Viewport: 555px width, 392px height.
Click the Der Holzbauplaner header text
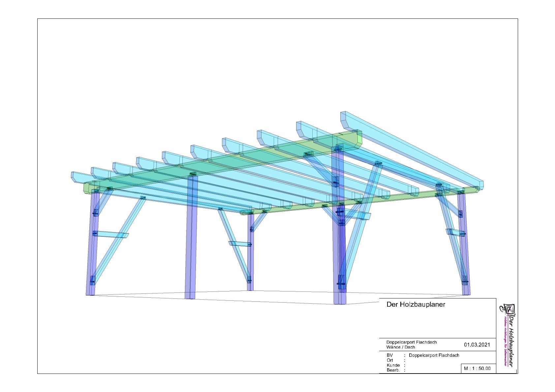[x=416, y=305]
